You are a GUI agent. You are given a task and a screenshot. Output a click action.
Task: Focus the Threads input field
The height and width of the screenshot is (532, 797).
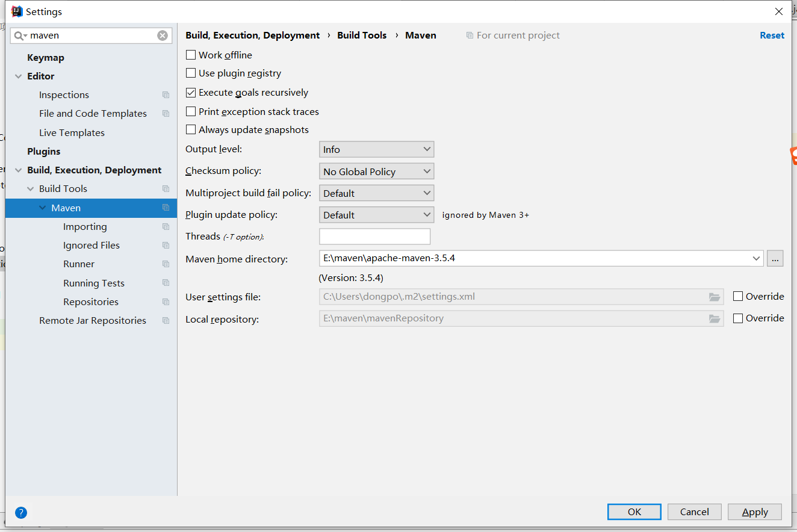click(374, 237)
